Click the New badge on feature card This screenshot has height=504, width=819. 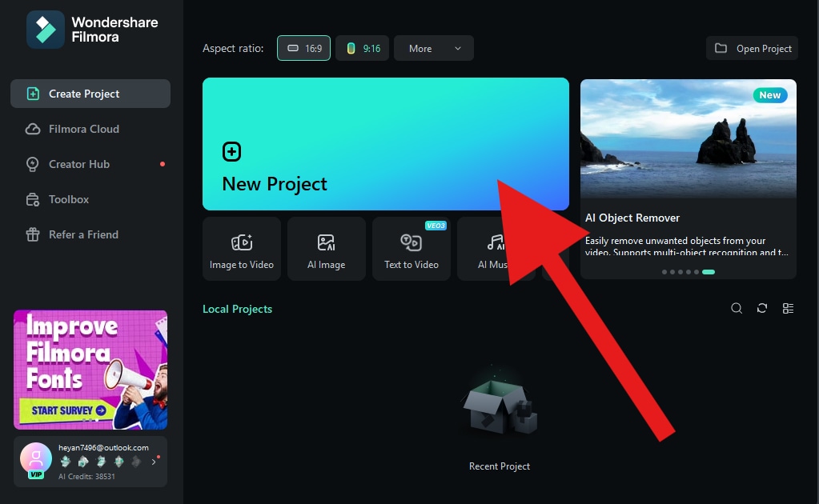tap(770, 95)
